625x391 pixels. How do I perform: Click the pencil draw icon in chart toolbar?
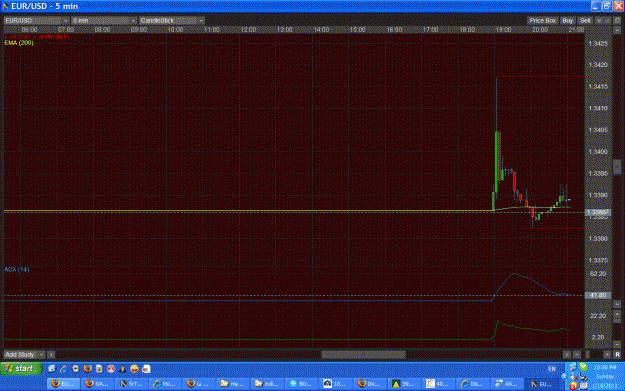pos(607,20)
